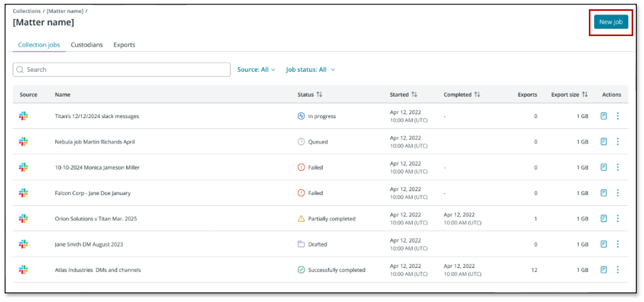644x302 pixels.
Task: Open three-dot actions menu for Jane Smith DM August 2023
Action: [617, 244]
